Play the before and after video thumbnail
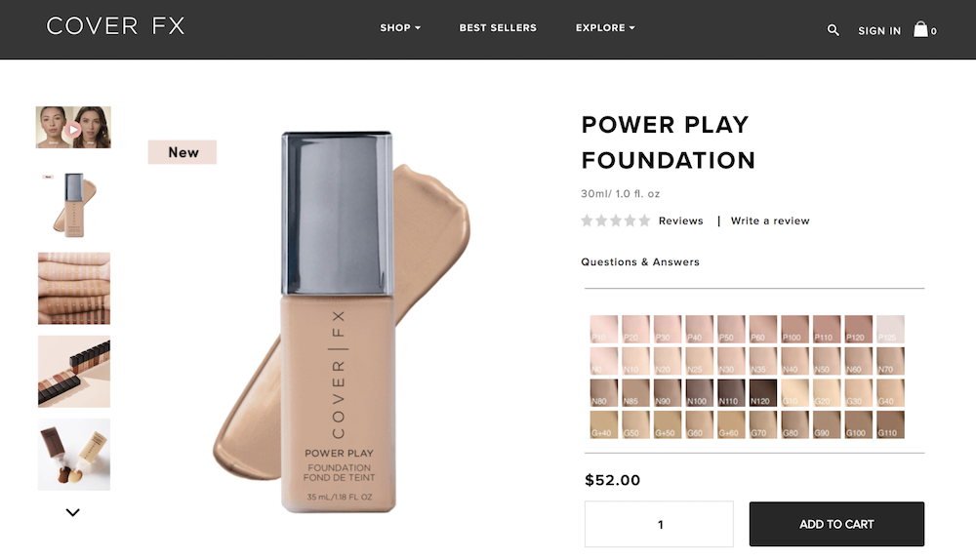 (x=73, y=128)
